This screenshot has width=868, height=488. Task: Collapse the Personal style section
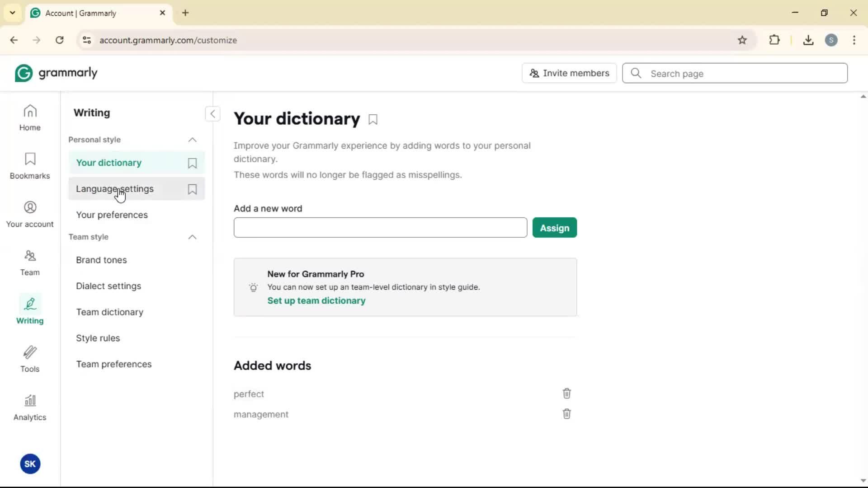192,140
